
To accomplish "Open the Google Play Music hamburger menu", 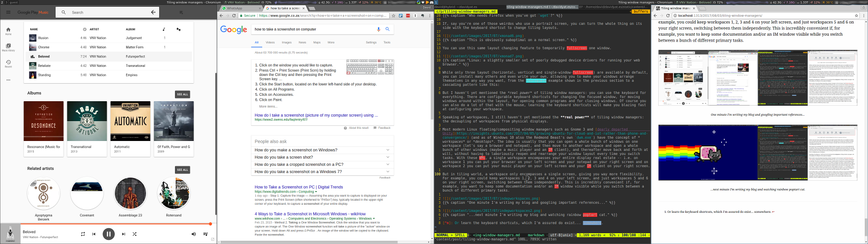I will click(x=8, y=12).
